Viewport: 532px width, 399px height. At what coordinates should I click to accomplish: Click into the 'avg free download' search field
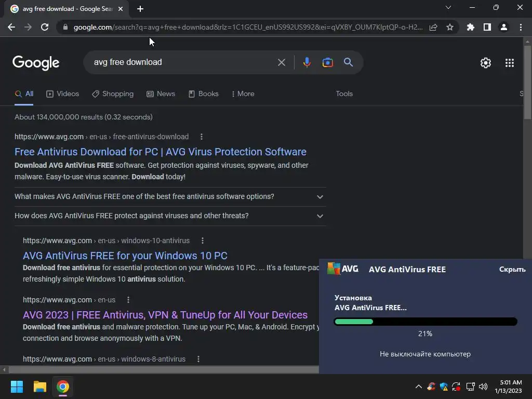183,62
